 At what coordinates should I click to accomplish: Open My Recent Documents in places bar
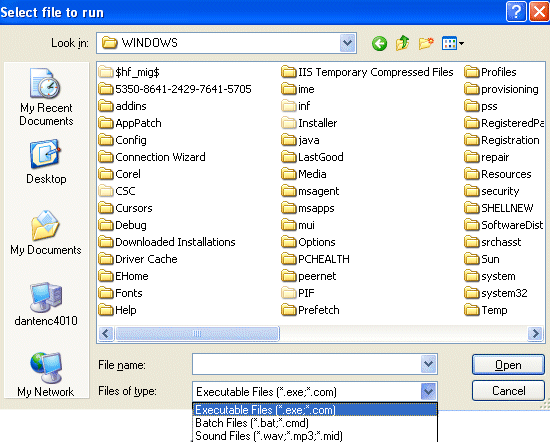46,97
